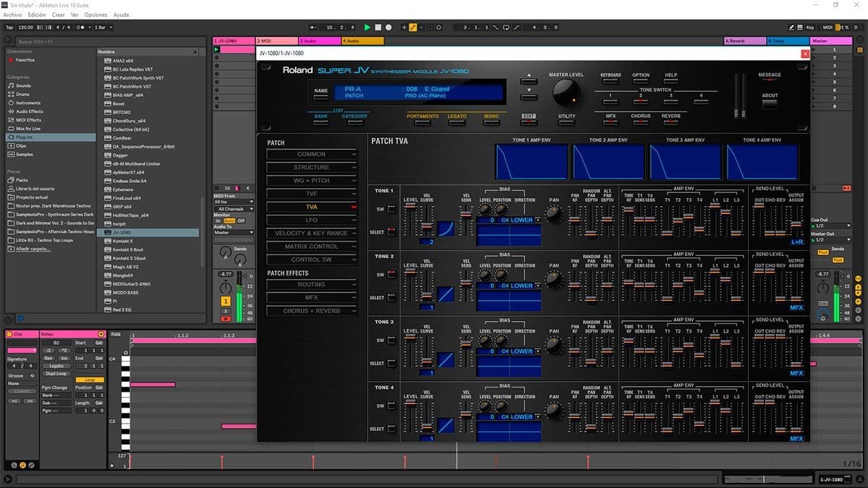Image resolution: width=868 pixels, height=488 pixels.
Task: Click the BANK list button
Action: 321,122
